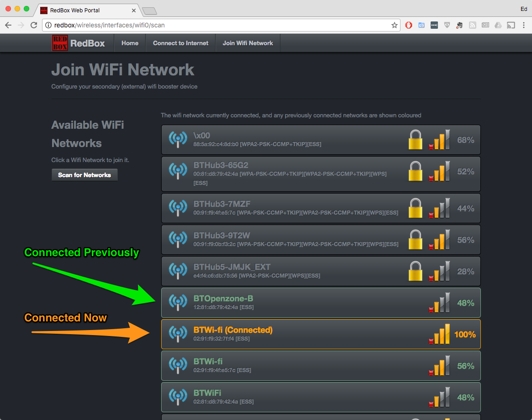Click padlock icon on BTHub3-65G2 row
This screenshot has width=532, height=420.
415,171
